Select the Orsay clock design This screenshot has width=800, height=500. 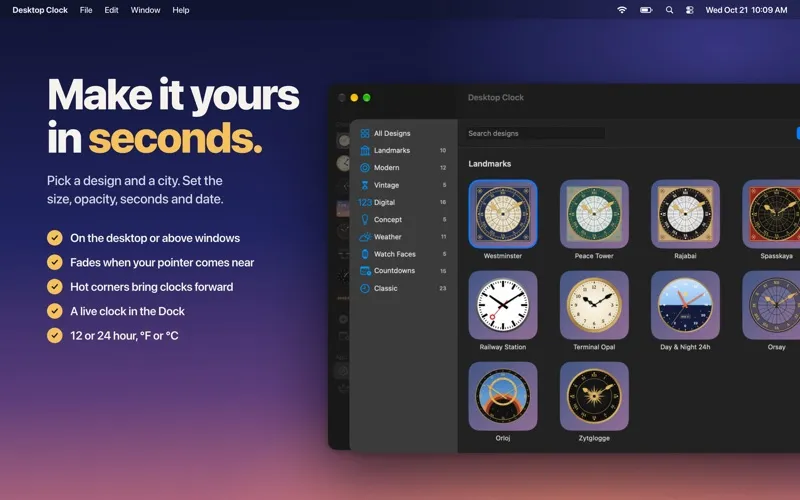[771, 305]
